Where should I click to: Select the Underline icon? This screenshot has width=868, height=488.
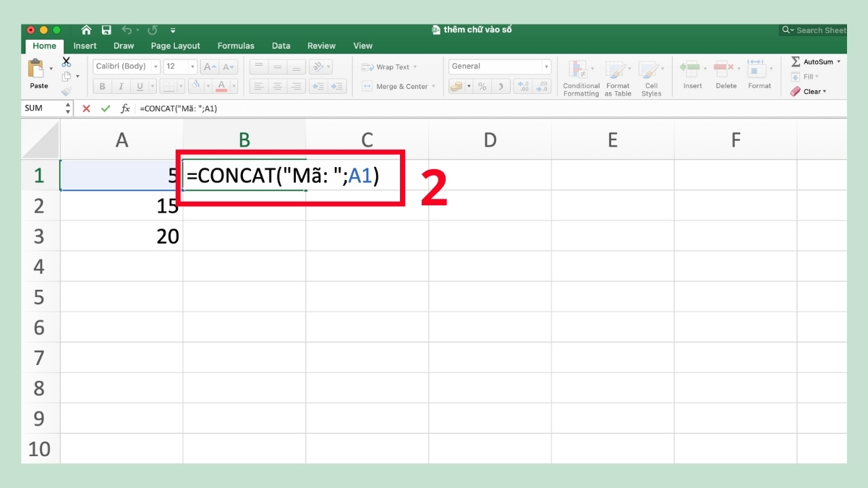point(139,85)
